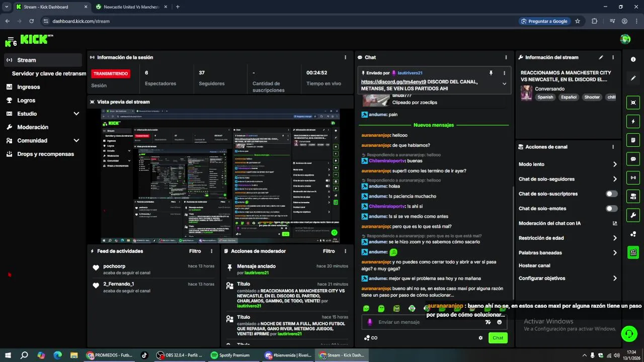The height and width of the screenshot is (362, 644).
Task: Click the green clapperboard icon
Action: coord(633,252)
